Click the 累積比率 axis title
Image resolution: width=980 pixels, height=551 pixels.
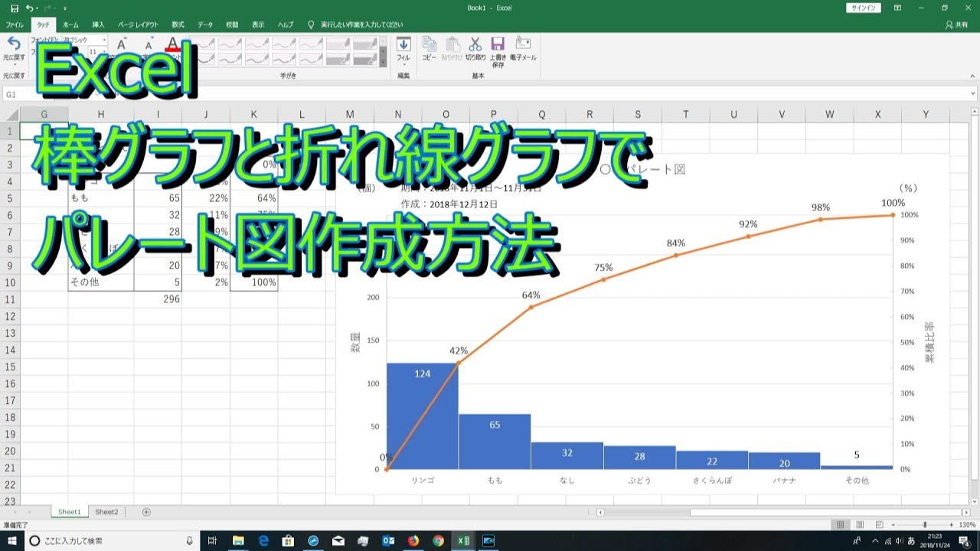929,341
